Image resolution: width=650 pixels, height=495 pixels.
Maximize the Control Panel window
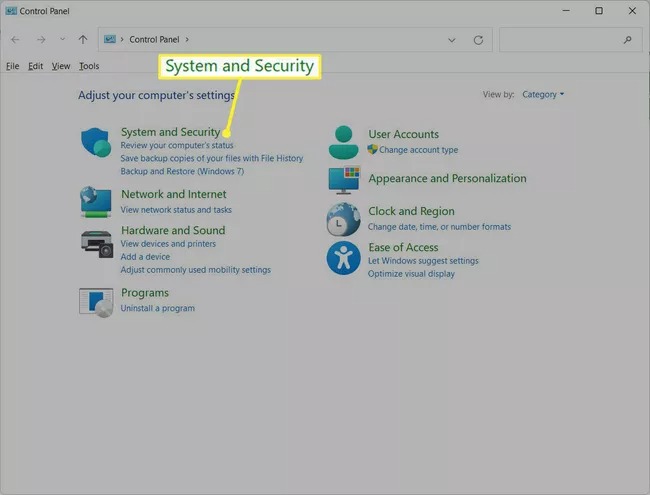point(599,11)
